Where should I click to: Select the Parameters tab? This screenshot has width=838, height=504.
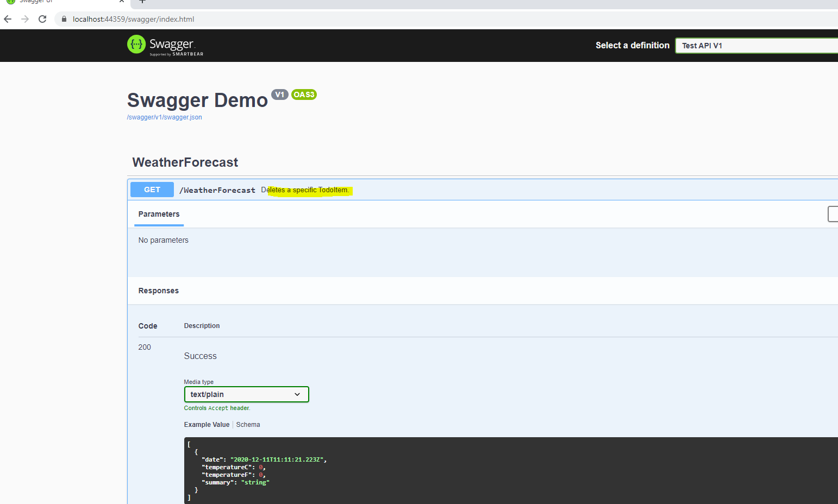tap(159, 214)
